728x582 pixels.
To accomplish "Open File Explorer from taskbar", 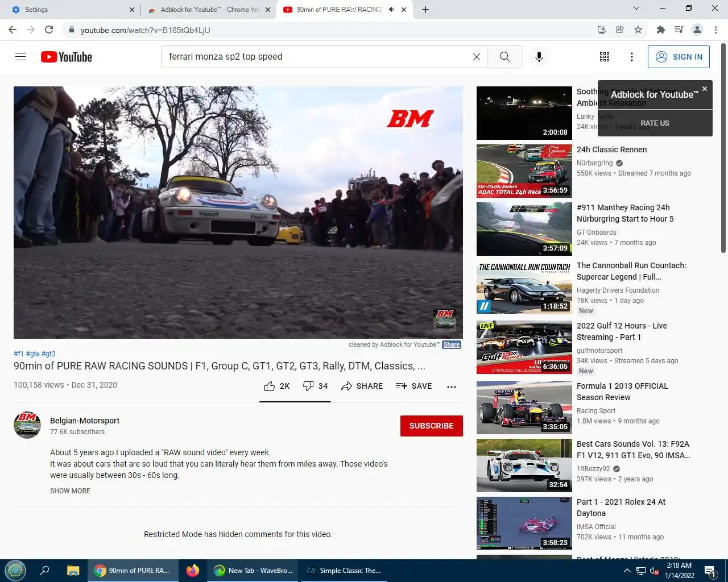I will click(x=73, y=571).
